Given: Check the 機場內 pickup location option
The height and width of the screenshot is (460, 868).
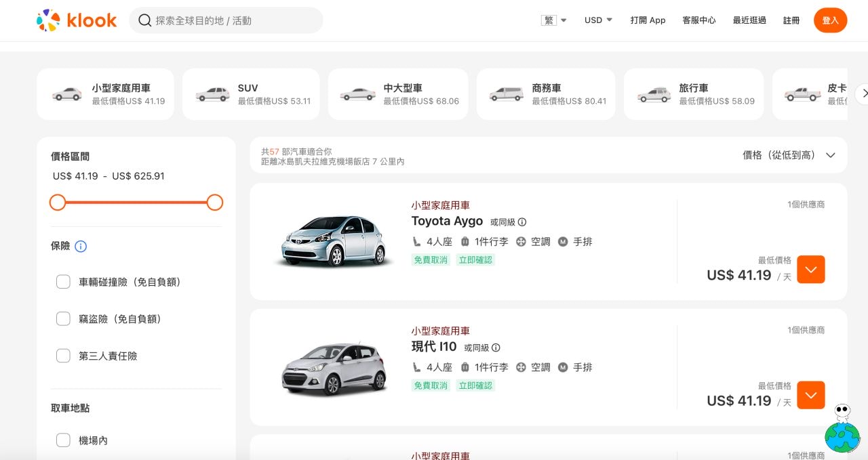Looking at the screenshot, I should pyautogui.click(x=63, y=440).
